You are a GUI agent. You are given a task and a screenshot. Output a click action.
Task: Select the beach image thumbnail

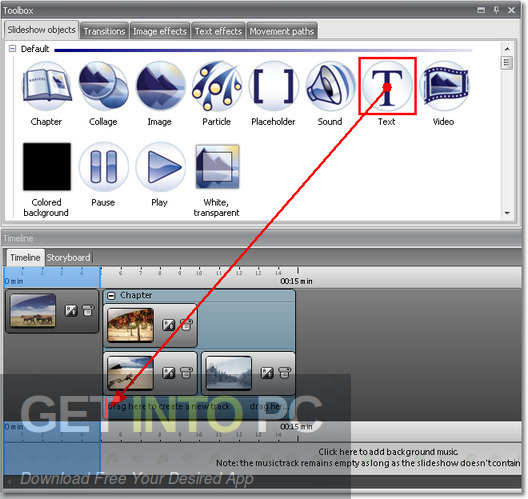pos(131,373)
